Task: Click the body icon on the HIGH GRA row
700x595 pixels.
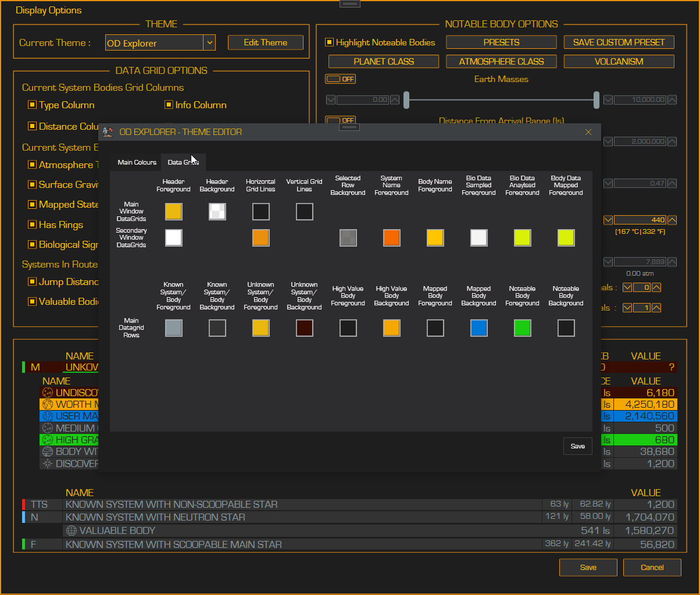Action: coord(48,440)
